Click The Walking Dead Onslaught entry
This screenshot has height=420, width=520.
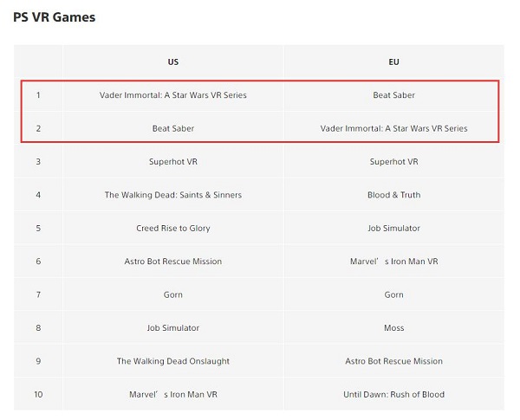point(172,361)
